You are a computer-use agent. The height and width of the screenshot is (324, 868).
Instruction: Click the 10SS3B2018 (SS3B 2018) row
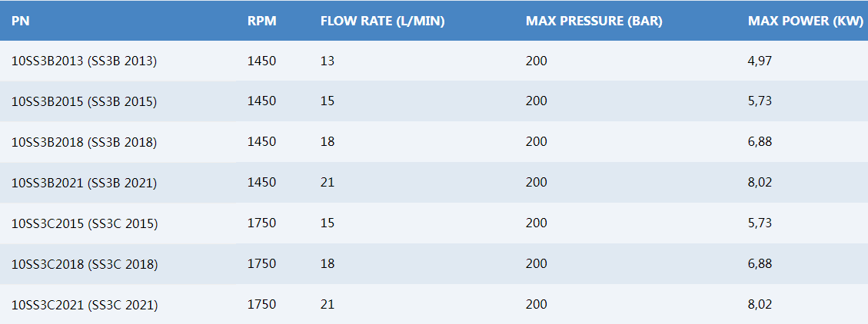point(434,142)
